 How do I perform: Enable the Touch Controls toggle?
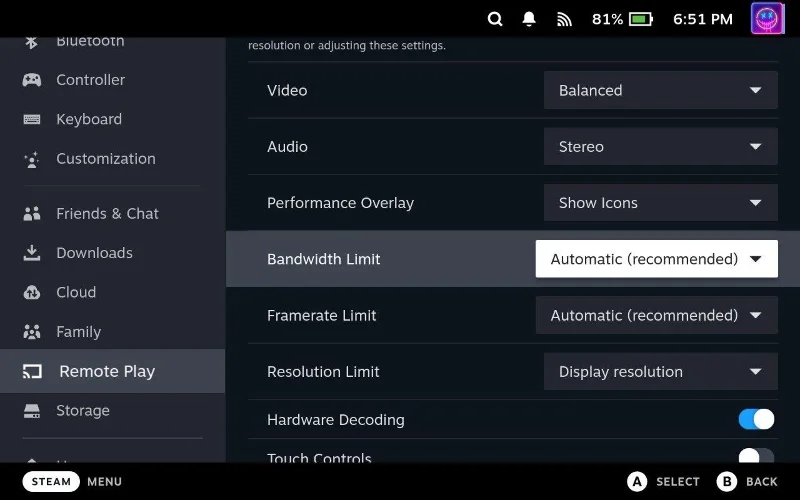(x=756, y=457)
